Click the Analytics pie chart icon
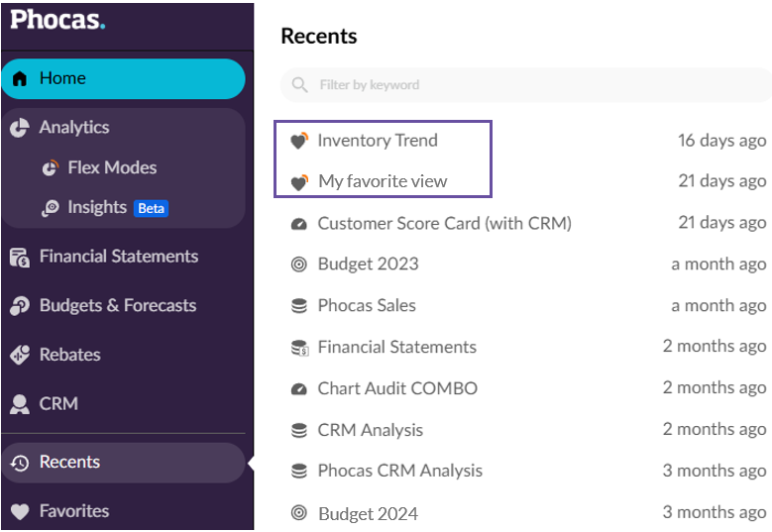 19,128
